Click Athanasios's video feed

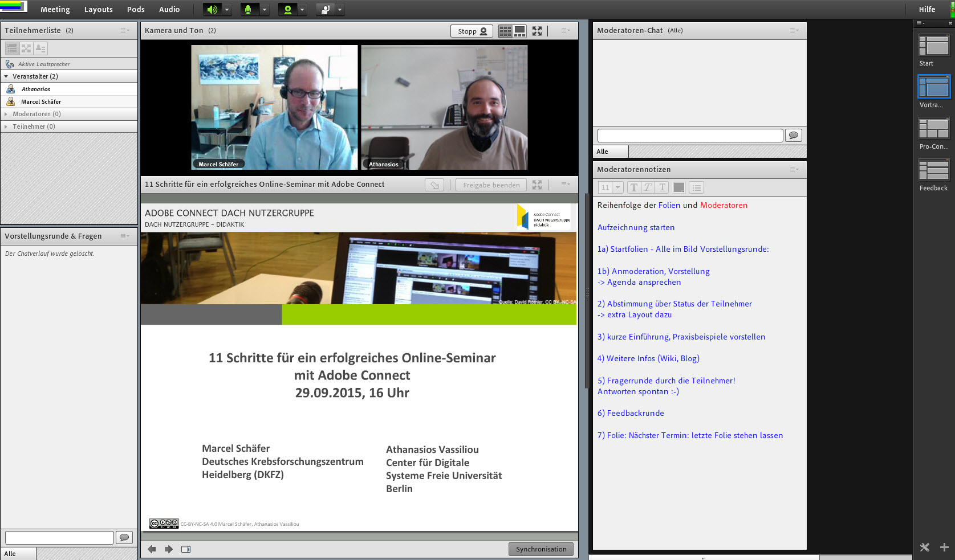tap(444, 107)
